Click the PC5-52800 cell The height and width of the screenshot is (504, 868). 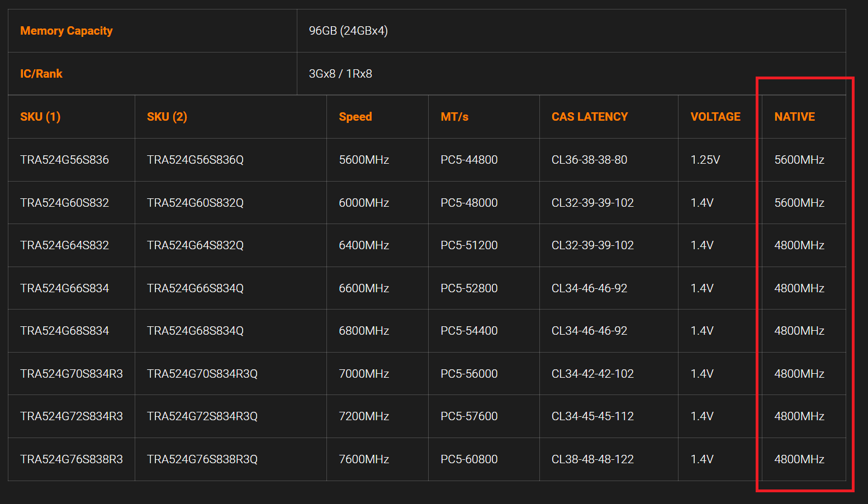click(x=469, y=288)
